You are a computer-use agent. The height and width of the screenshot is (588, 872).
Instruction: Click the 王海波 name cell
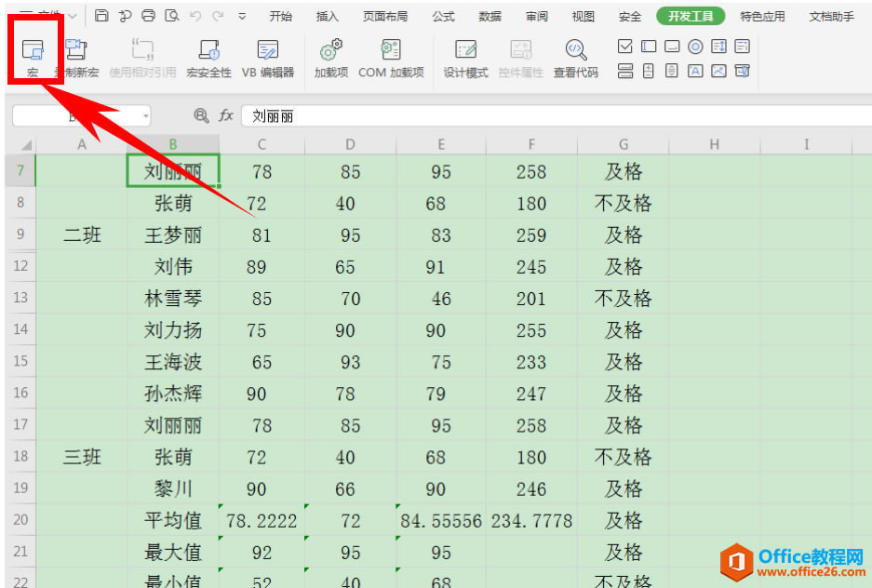click(173, 362)
